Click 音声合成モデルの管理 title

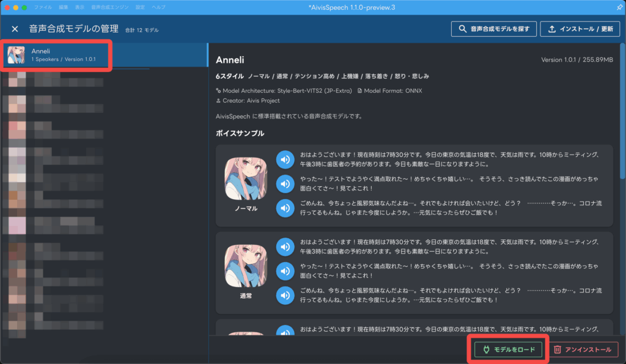tap(73, 29)
